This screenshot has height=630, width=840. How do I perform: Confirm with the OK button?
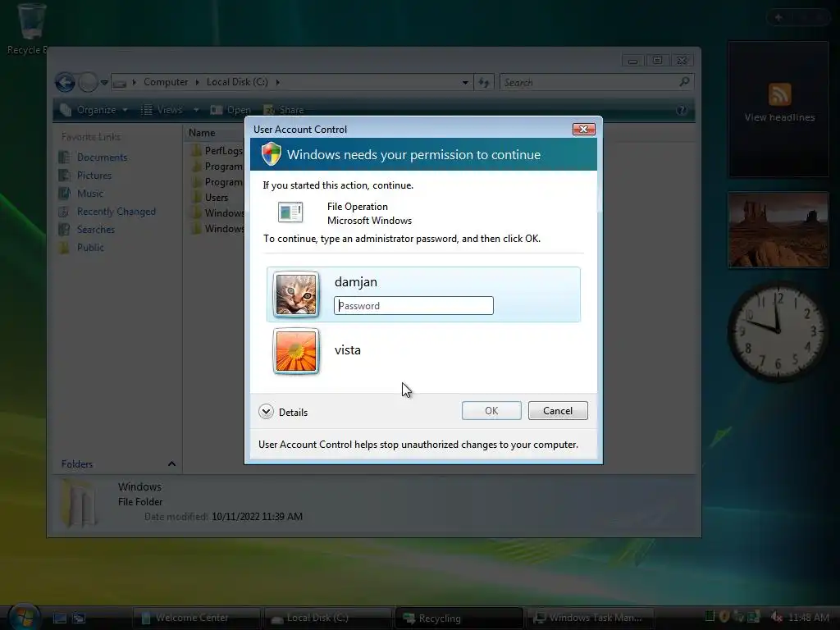click(x=491, y=411)
